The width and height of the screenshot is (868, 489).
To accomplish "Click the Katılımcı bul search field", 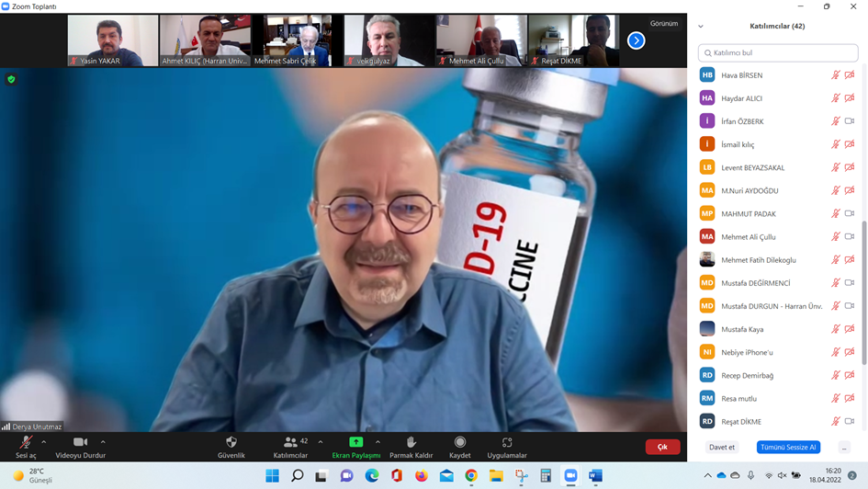I will pyautogui.click(x=778, y=53).
